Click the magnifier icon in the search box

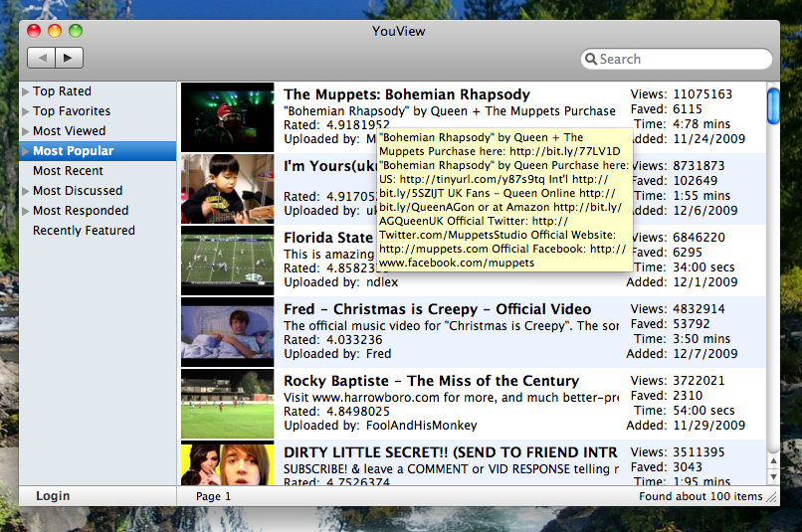point(591,59)
